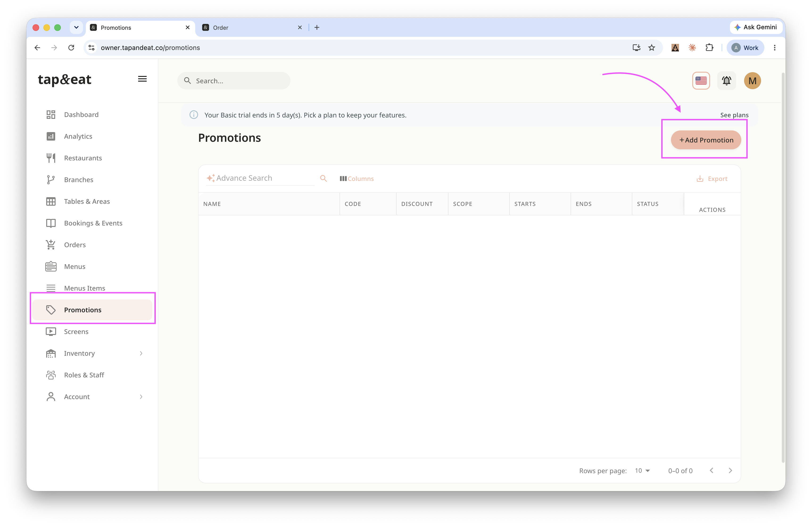The width and height of the screenshot is (812, 526).
Task: Bookmark page with star icon
Action: pyautogui.click(x=652, y=47)
